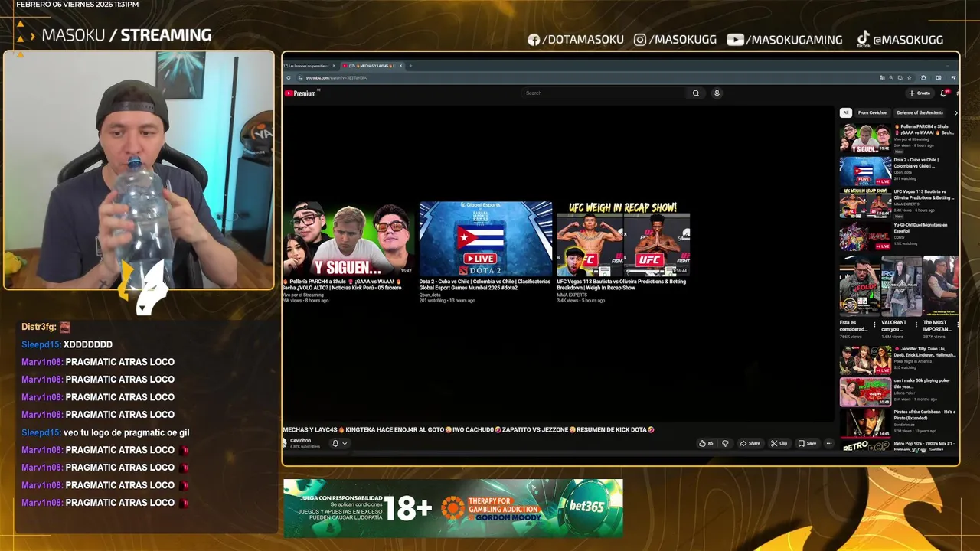Click chat message 'veo tu logo de pragmatic oe gil'
Image resolution: width=980 pixels, height=551 pixels.
click(x=126, y=432)
